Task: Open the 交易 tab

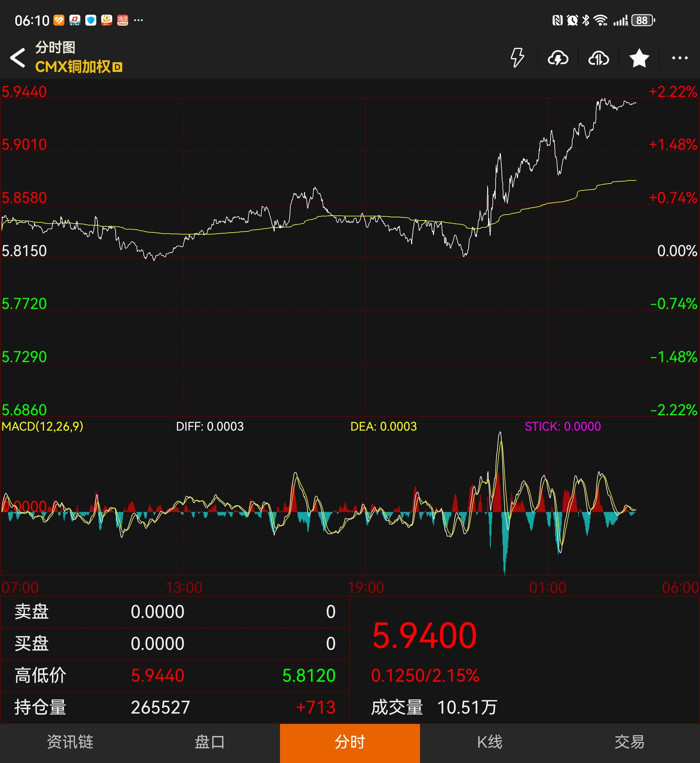Action: (x=630, y=742)
